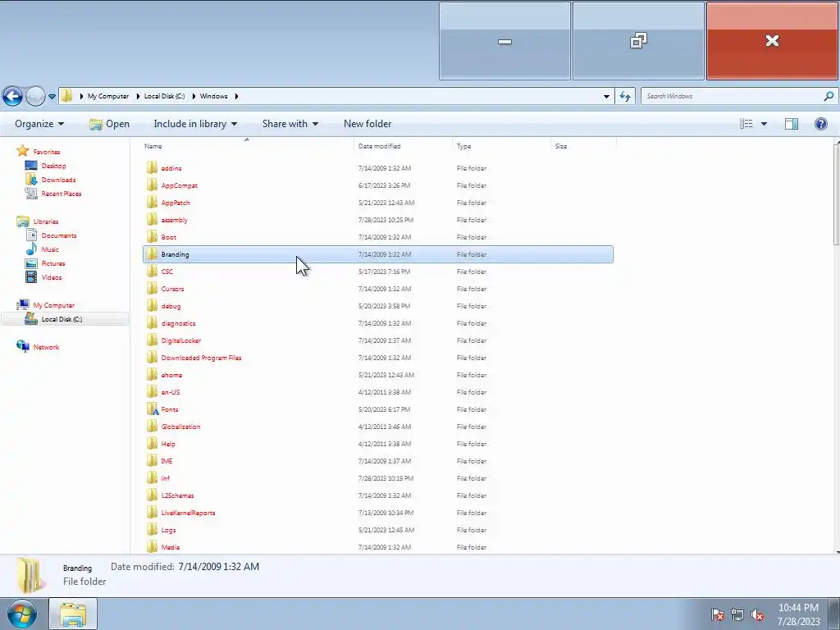
Task: Click the search magnifier icon
Action: pyautogui.click(x=829, y=97)
